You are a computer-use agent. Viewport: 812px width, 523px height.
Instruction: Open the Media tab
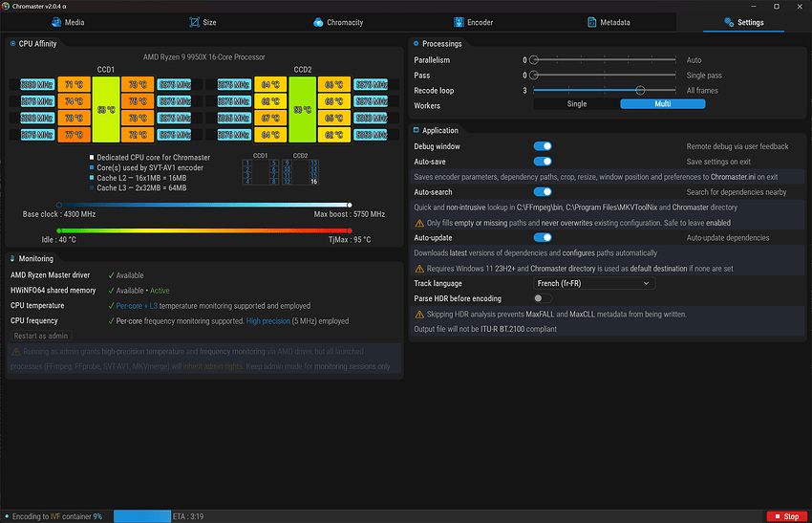coord(68,22)
